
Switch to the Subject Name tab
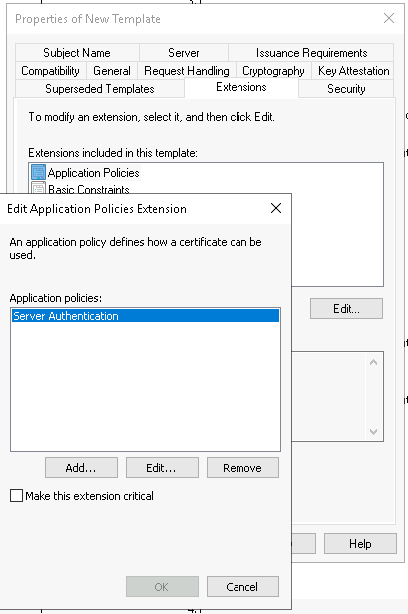tap(77, 53)
